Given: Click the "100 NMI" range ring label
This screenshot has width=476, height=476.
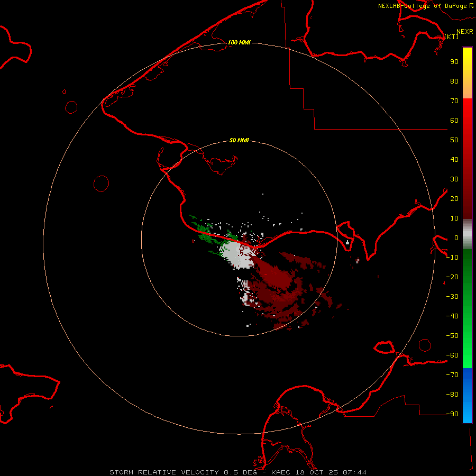Looking at the screenshot, I should click(x=239, y=42).
